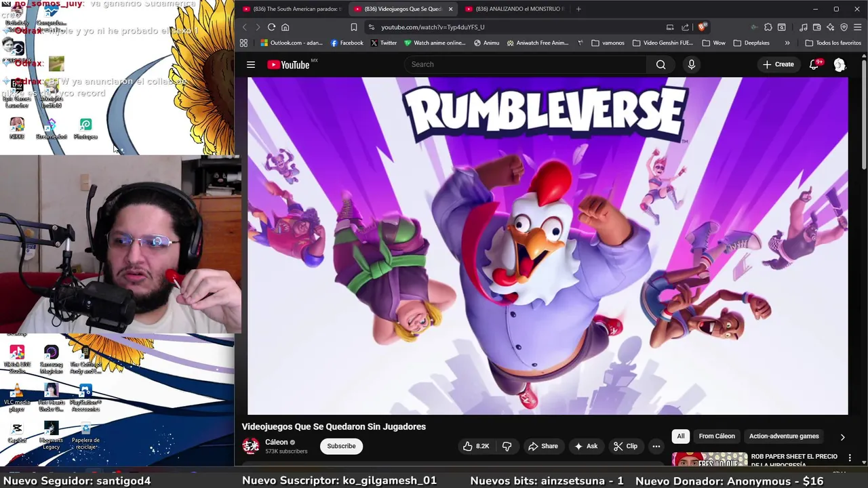The height and width of the screenshot is (488, 868).
Task: Select the 'All' filter chip
Action: (x=681, y=436)
